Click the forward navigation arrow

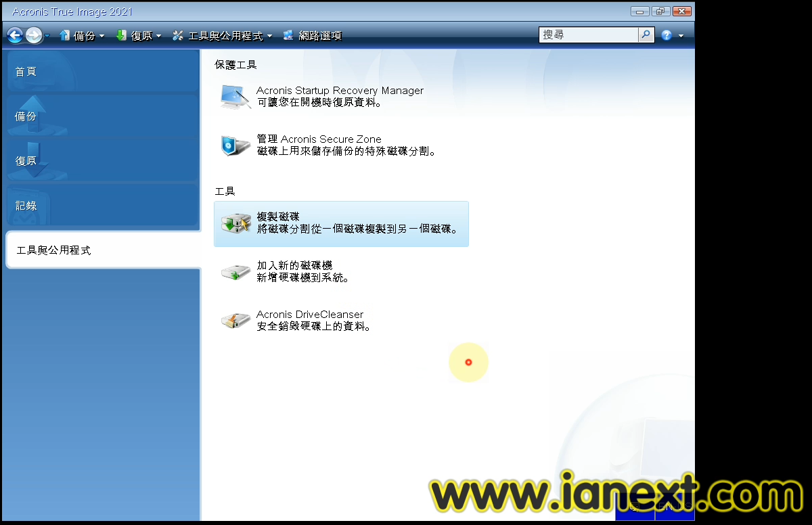click(x=34, y=35)
